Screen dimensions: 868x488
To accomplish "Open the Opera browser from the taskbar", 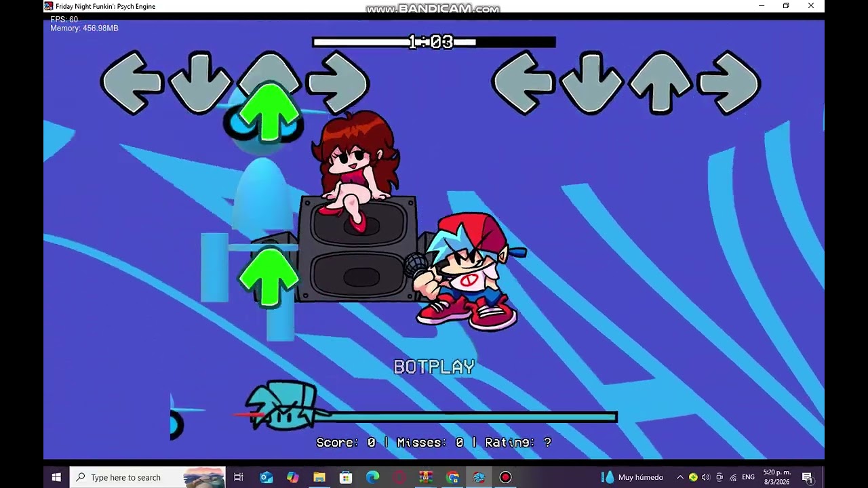I will click(x=399, y=477).
